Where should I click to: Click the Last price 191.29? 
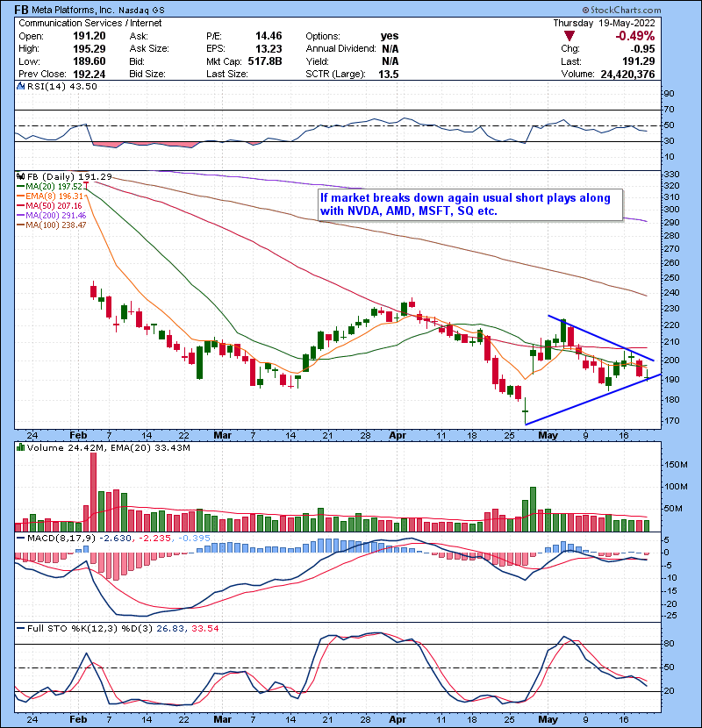(639, 61)
